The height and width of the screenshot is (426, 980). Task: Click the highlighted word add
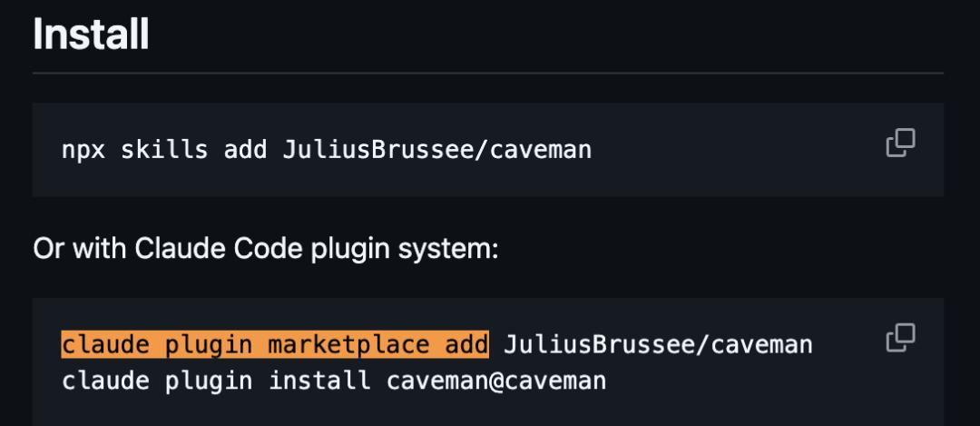pos(466,345)
